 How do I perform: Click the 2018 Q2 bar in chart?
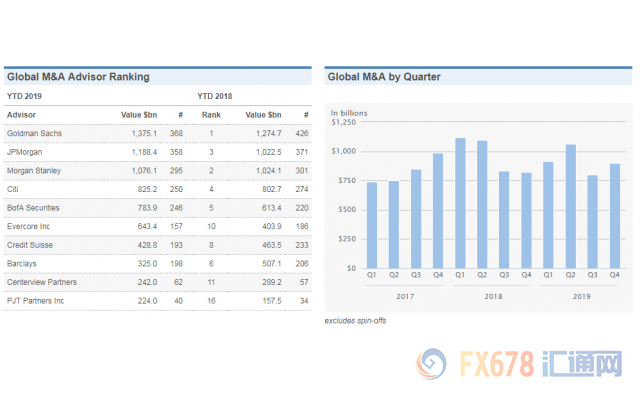482,204
